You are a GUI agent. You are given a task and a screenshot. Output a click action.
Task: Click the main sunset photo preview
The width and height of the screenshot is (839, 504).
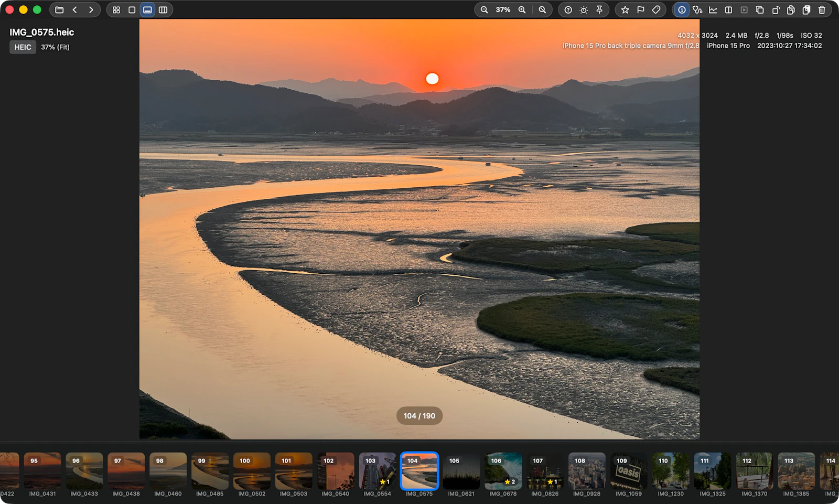419,229
